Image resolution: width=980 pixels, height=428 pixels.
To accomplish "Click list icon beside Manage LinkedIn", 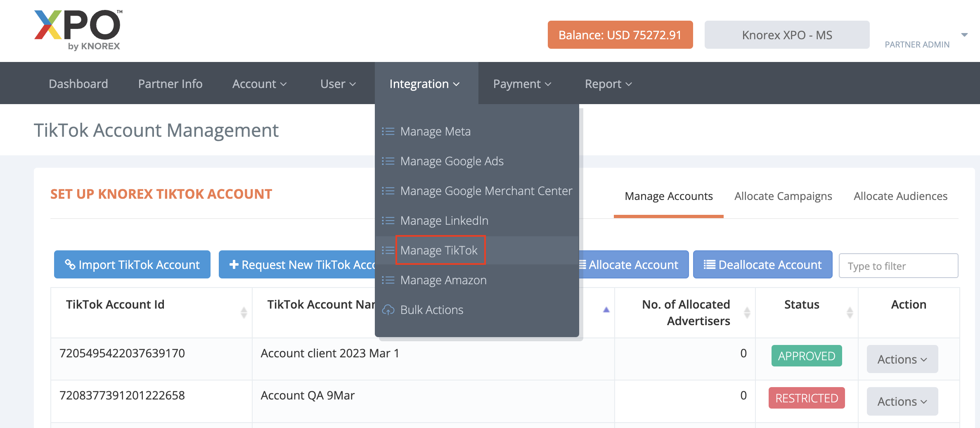I will [x=388, y=221].
